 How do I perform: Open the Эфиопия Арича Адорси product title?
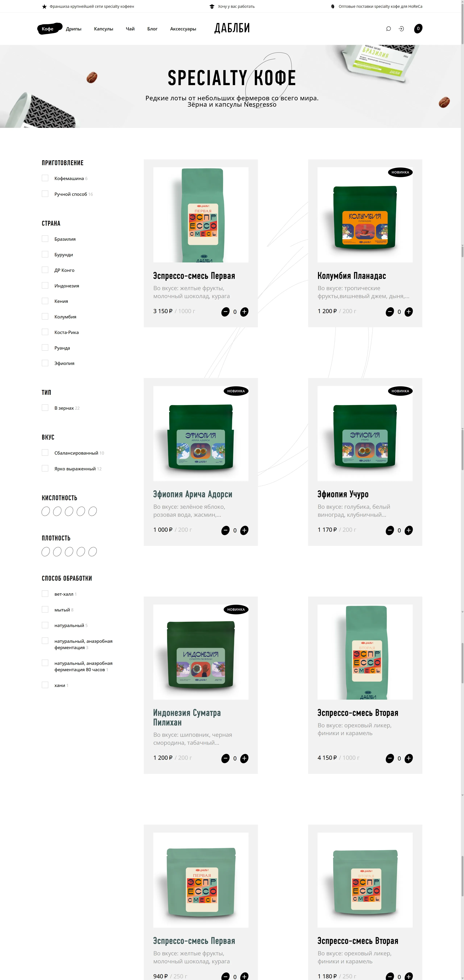coord(193,494)
